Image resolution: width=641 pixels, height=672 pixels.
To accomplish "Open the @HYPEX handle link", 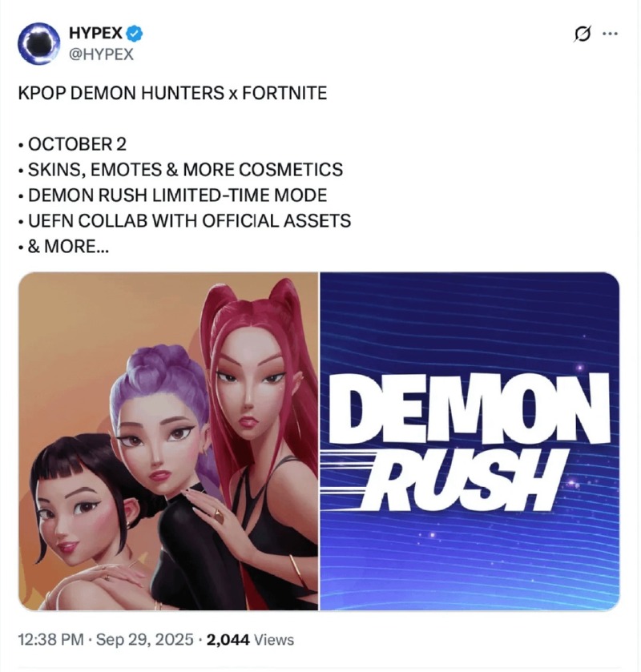I will [101, 54].
